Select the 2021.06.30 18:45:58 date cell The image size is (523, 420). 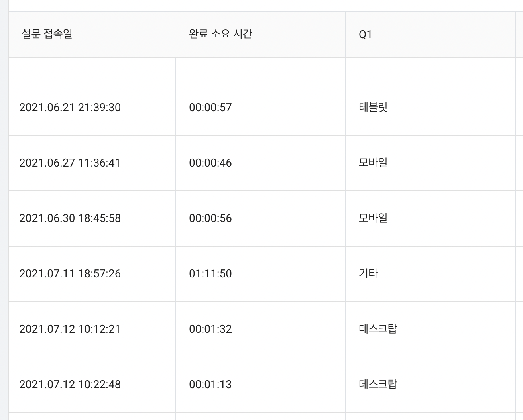tap(70, 218)
